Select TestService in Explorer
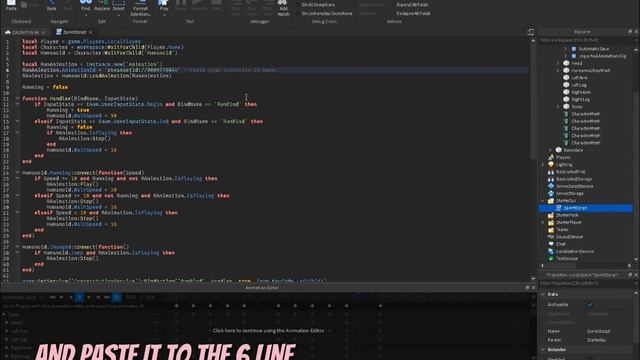 (x=567, y=258)
